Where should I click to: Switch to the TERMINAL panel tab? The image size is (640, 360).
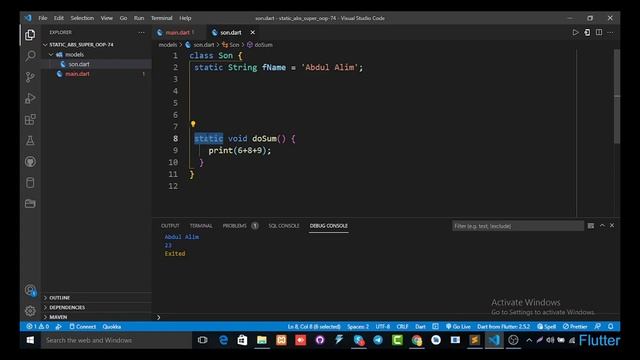click(201, 226)
